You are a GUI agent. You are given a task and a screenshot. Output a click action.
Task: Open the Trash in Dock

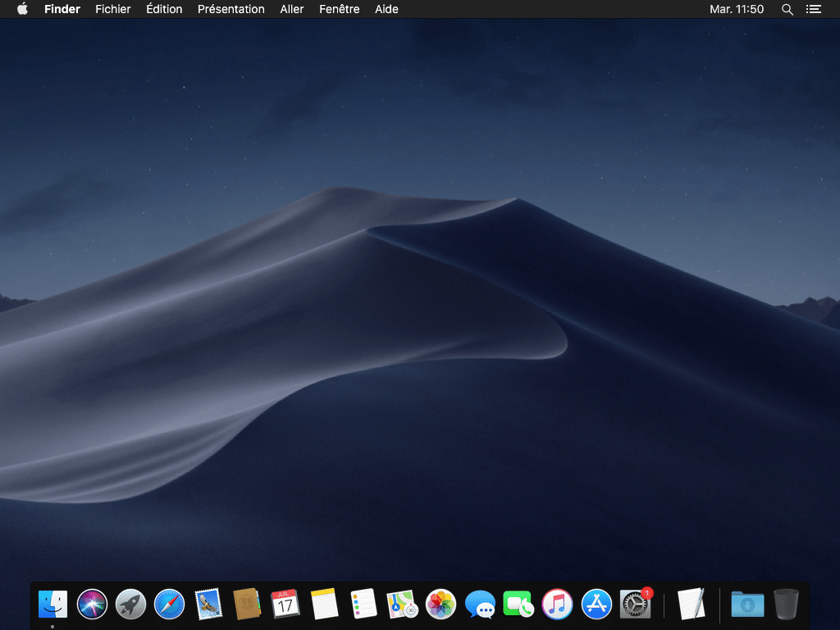(787, 605)
